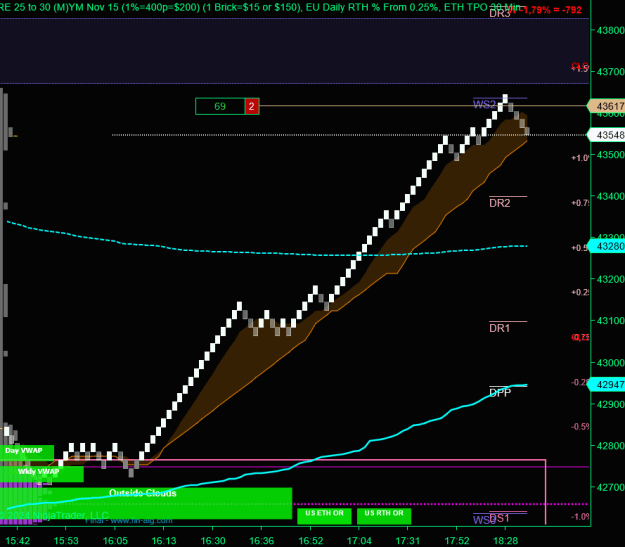Click the white 43548 current price marker
This screenshot has height=547, width=625.
[x=607, y=135]
